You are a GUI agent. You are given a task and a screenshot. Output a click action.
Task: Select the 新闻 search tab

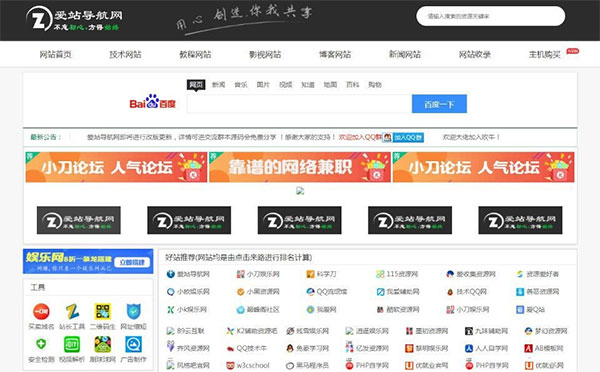point(218,85)
